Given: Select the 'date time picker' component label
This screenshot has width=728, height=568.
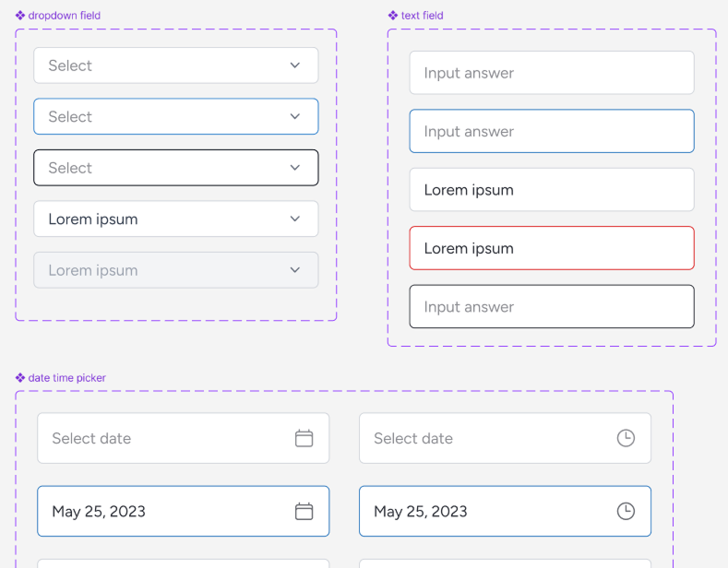Looking at the screenshot, I should [66, 378].
